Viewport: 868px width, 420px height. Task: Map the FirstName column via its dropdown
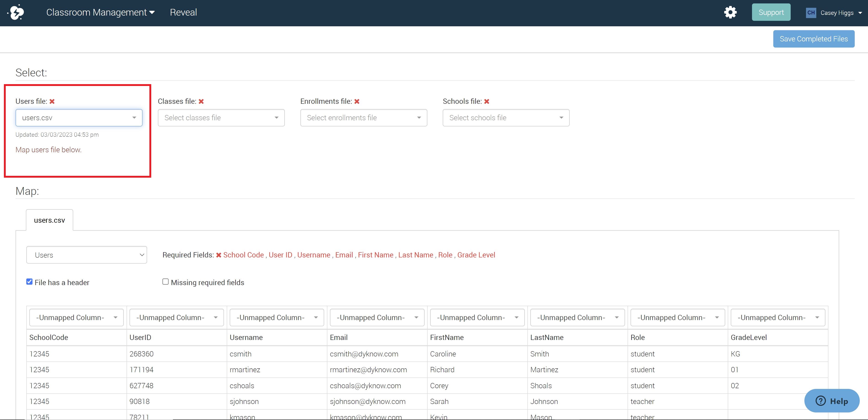tap(477, 318)
